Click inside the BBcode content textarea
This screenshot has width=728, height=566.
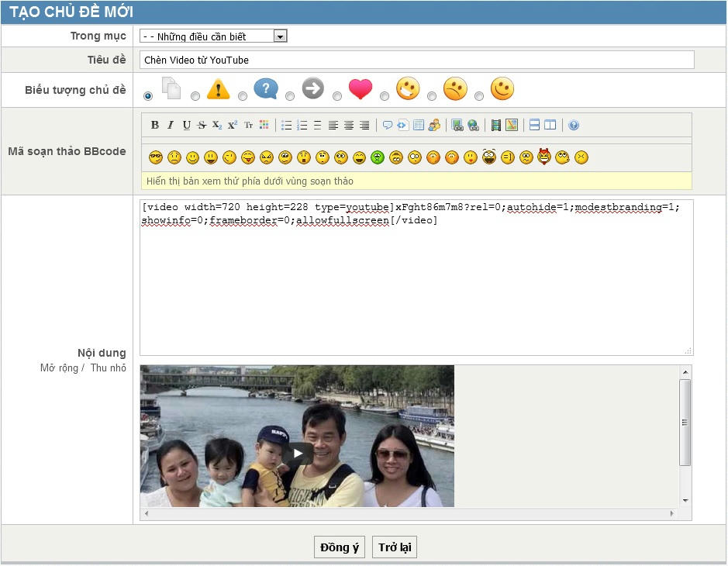click(416, 278)
